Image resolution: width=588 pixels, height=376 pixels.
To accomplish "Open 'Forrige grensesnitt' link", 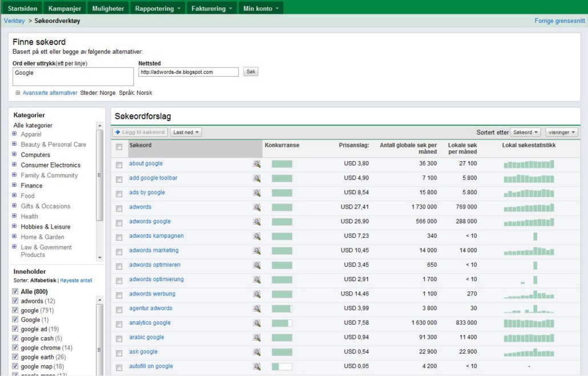I will click(559, 21).
